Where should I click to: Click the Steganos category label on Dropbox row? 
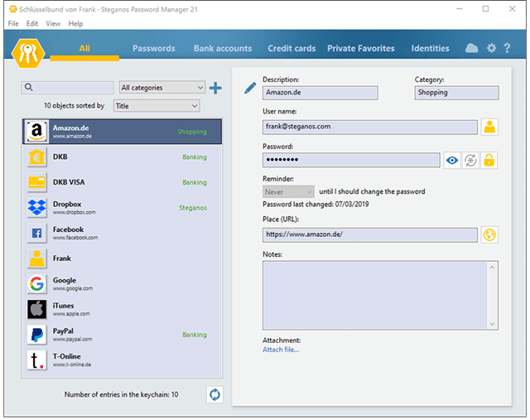coord(193,208)
